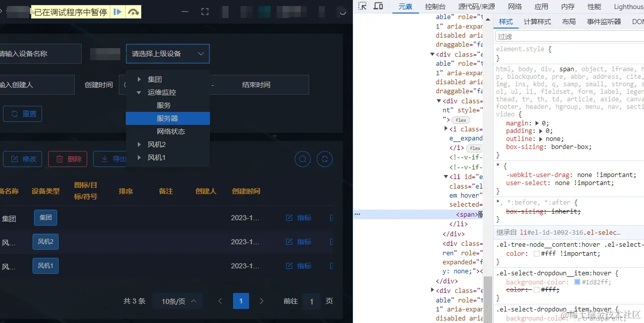Expand the collapsed i element in DOM tree
This screenshot has width=644, height=323.
click(x=446, y=129)
